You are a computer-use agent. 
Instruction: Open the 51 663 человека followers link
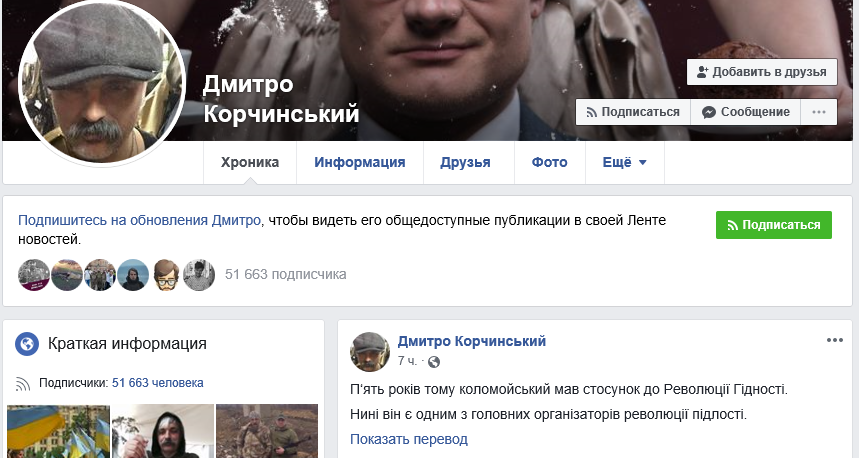158,383
